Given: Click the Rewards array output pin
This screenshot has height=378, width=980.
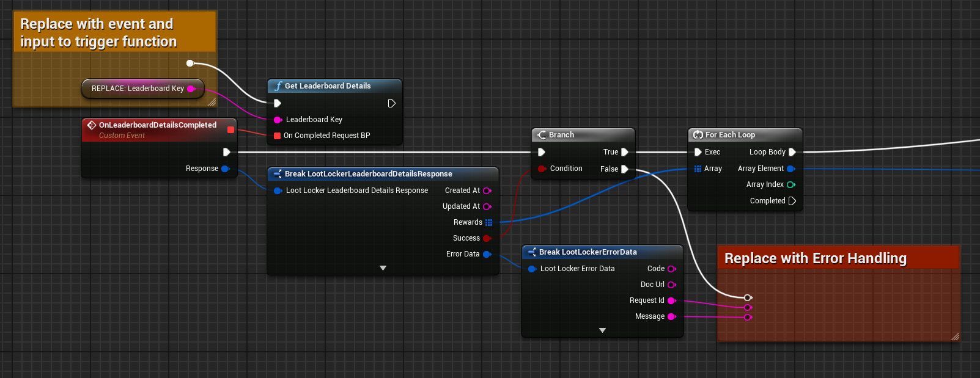Looking at the screenshot, I should click(x=488, y=222).
